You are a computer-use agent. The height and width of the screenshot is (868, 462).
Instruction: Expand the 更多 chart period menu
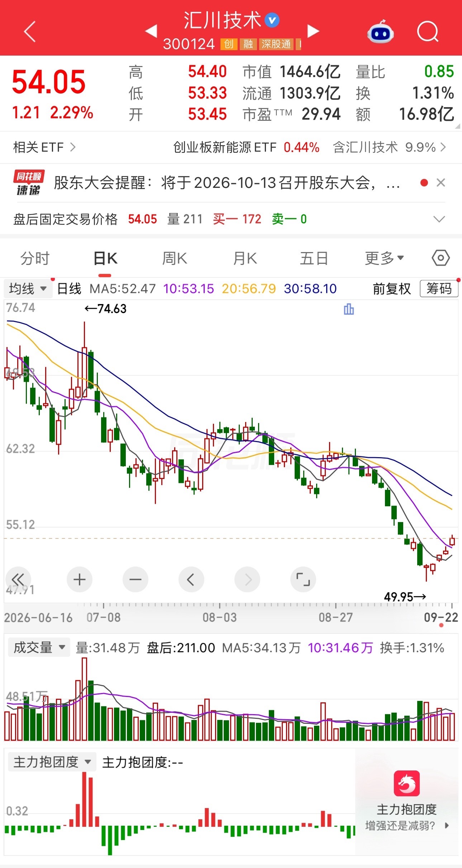(384, 258)
